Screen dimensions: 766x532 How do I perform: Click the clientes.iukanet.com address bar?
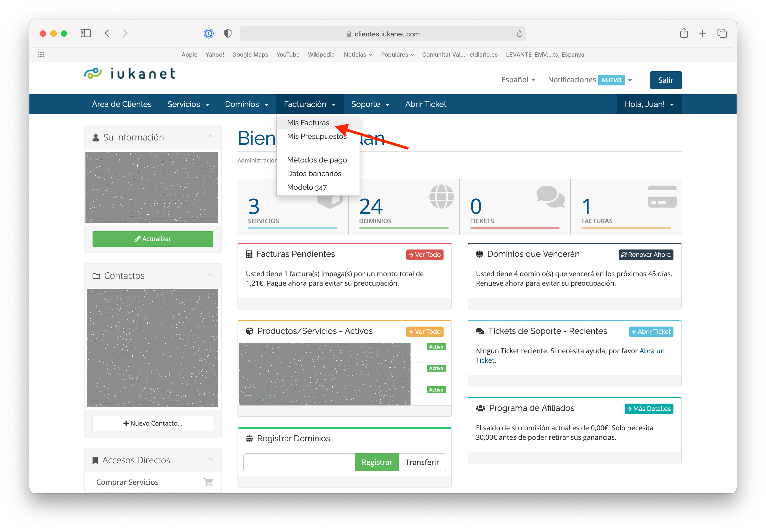click(x=383, y=34)
